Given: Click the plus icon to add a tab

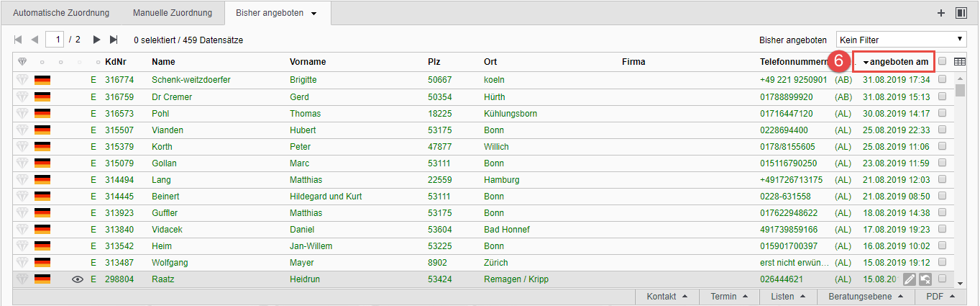Looking at the screenshot, I should [941, 13].
